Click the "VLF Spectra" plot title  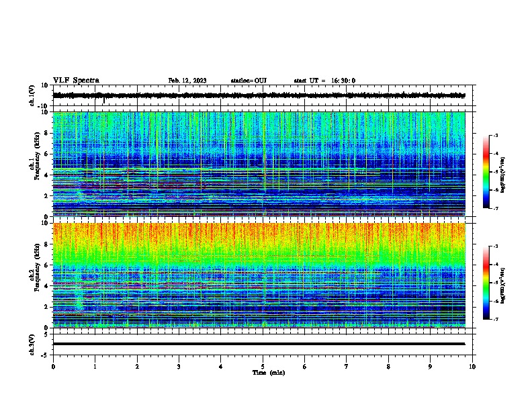coord(76,81)
